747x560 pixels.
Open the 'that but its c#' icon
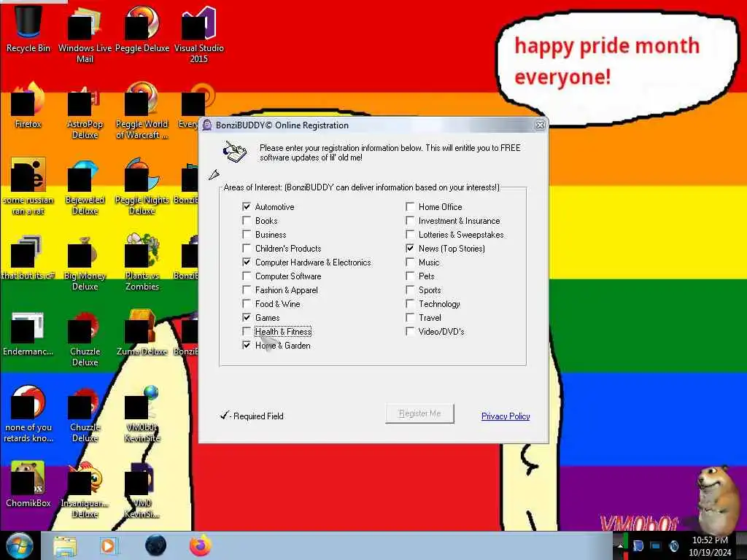click(x=28, y=257)
